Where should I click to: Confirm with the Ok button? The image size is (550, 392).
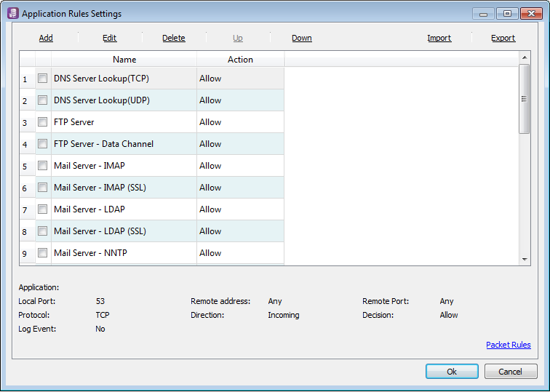[x=452, y=372]
